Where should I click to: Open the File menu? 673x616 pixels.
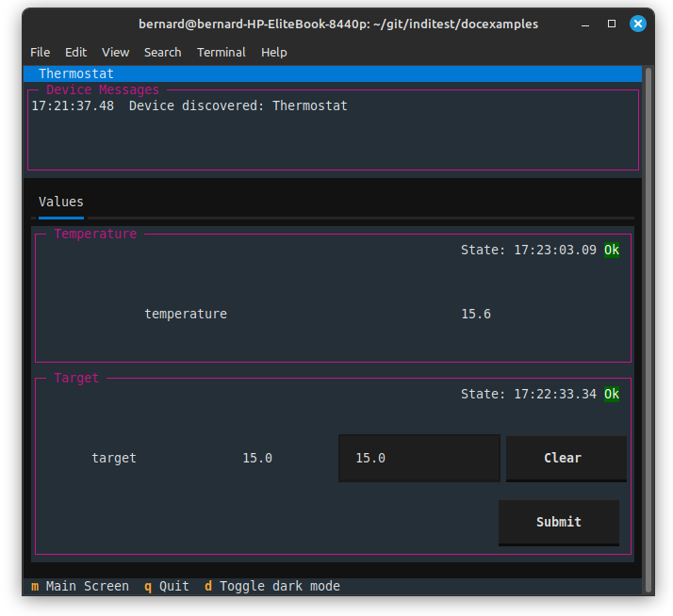[40, 53]
